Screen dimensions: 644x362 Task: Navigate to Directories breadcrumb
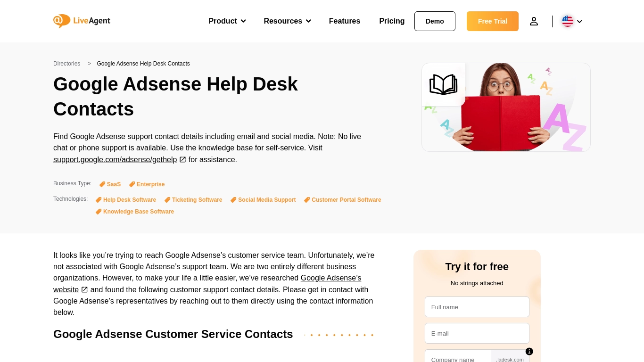point(66,64)
